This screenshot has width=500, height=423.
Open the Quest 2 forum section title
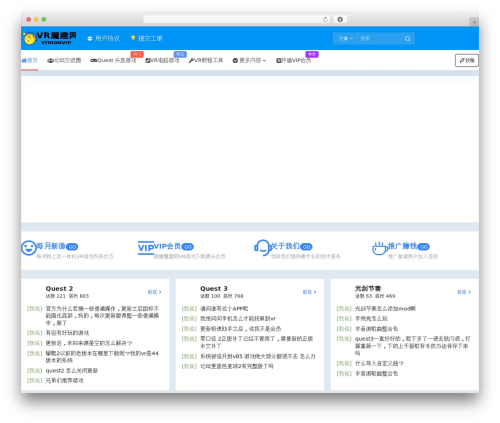(x=59, y=288)
